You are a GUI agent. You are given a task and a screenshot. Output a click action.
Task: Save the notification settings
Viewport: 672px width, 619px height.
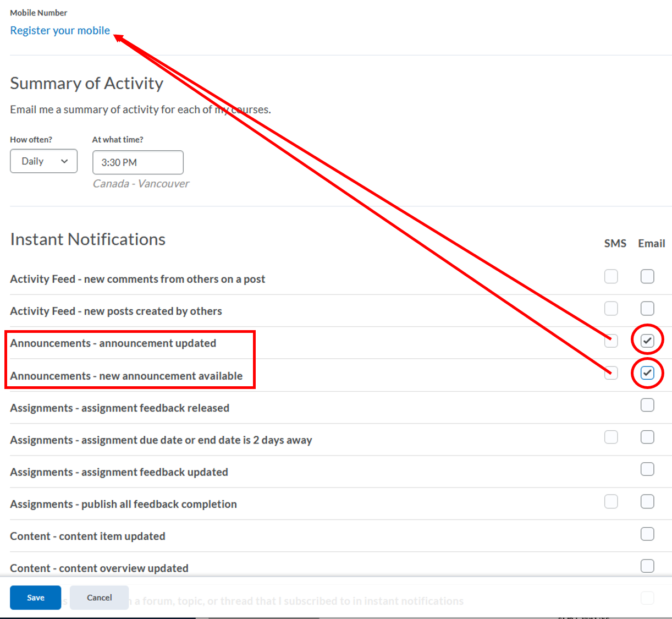(x=35, y=597)
